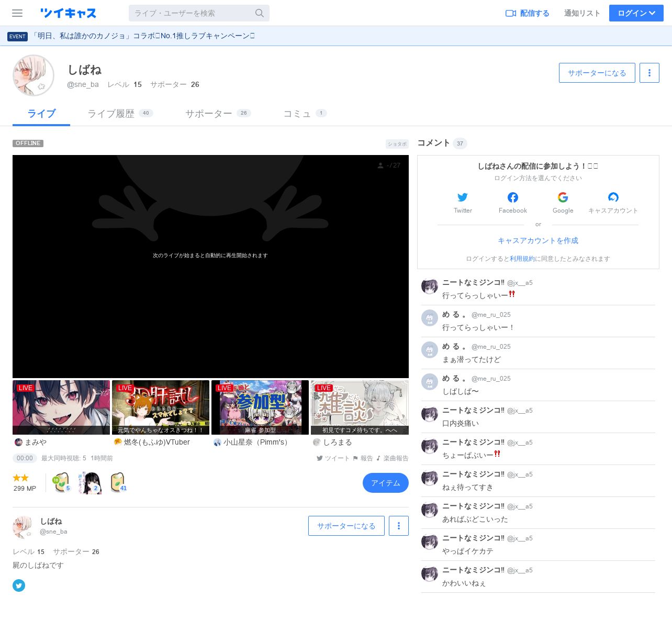Viewport: 672px width, 630px height.
Task: Click the 00:00 duration badge
Action: pyautogui.click(x=25, y=458)
